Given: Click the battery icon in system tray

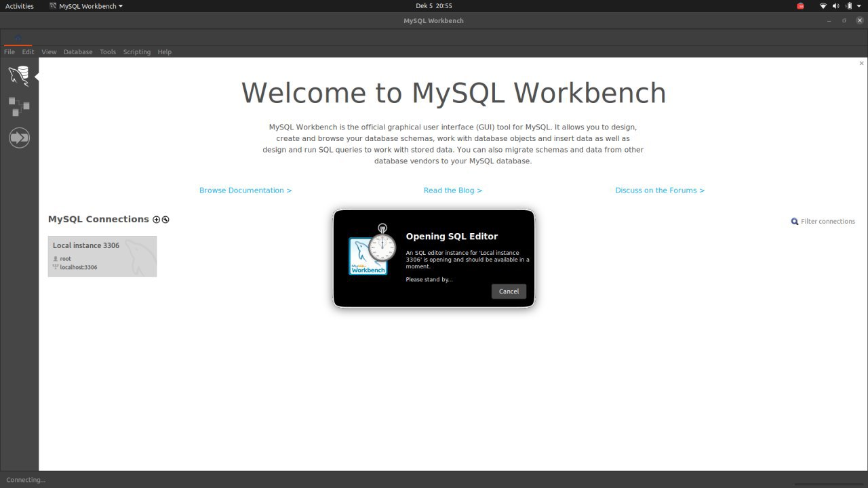Looking at the screenshot, I should tap(848, 6).
